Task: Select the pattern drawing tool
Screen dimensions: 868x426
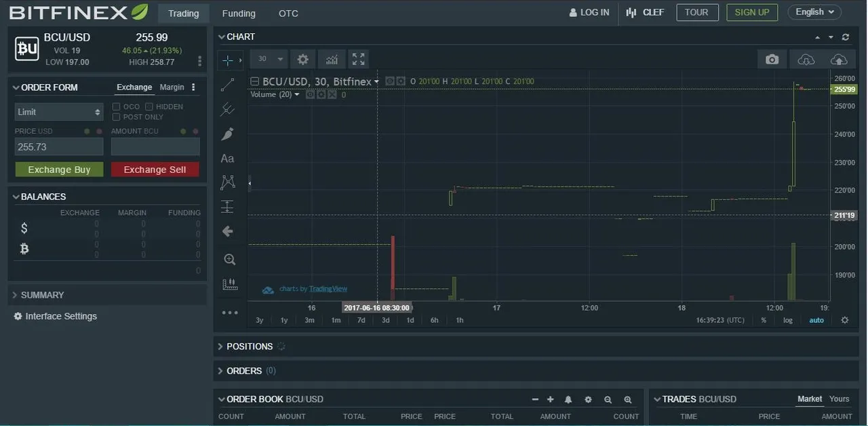Action: (228, 182)
